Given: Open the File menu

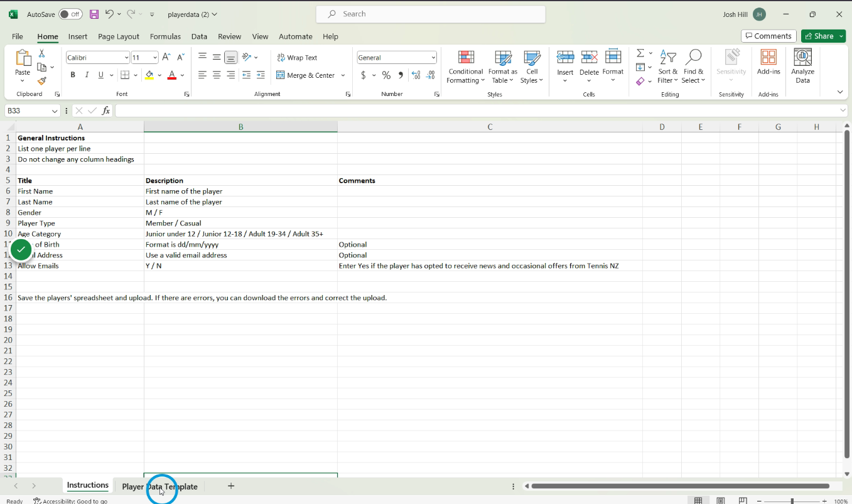Looking at the screenshot, I should coord(18,36).
